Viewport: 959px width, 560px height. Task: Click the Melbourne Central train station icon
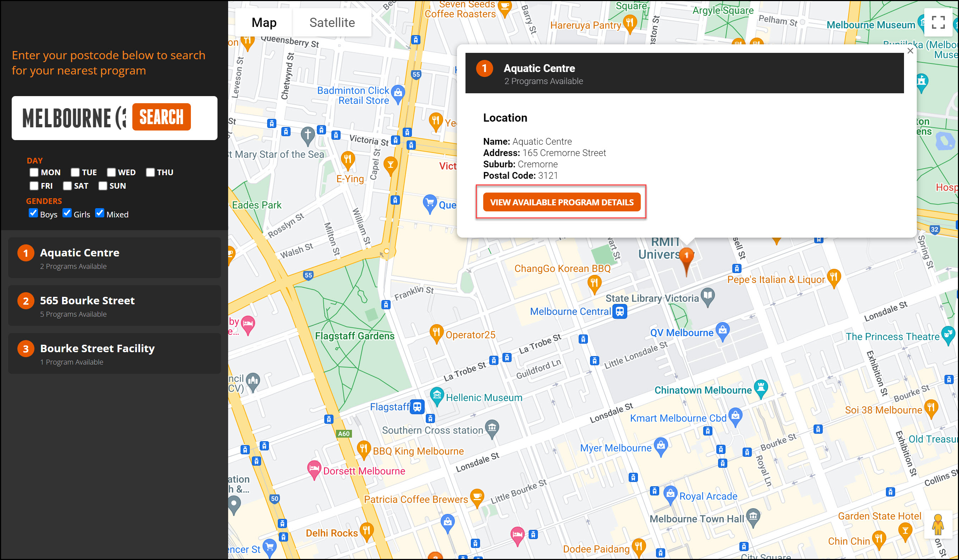click(619, 312)
